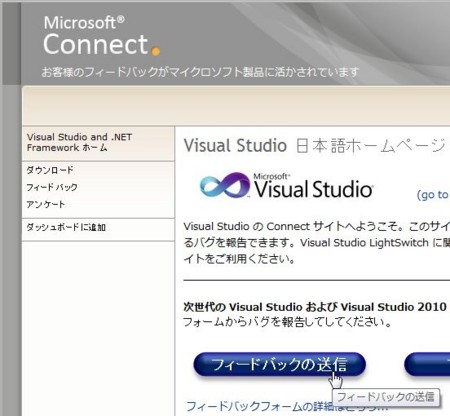Select ダッシュボードに追加 in sidebar
This screenshot has width=450, height=416.
pyautogui.click(x=66, y=227)
